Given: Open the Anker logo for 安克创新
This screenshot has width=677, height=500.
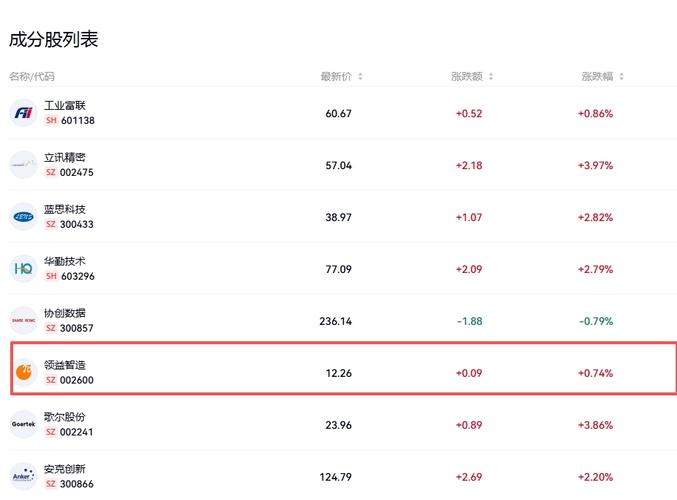Looking at the screenshot, I should point(23,476).
